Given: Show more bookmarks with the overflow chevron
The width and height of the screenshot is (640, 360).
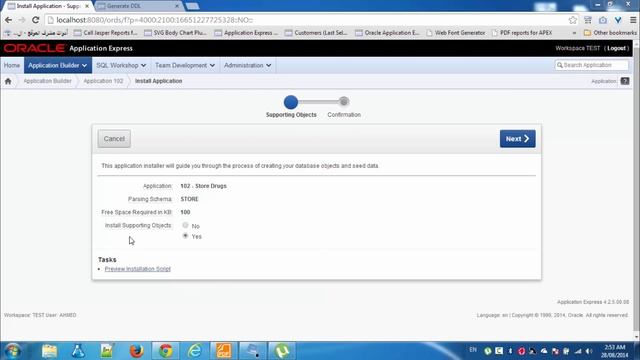Looking at the screenshot, I should pos(574,33).
